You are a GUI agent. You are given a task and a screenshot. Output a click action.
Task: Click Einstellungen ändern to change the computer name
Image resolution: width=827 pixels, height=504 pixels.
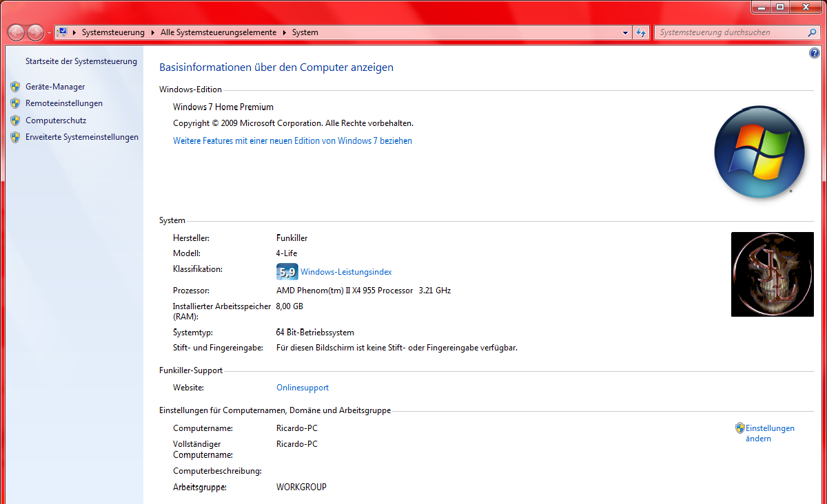(x=770, y=433)
